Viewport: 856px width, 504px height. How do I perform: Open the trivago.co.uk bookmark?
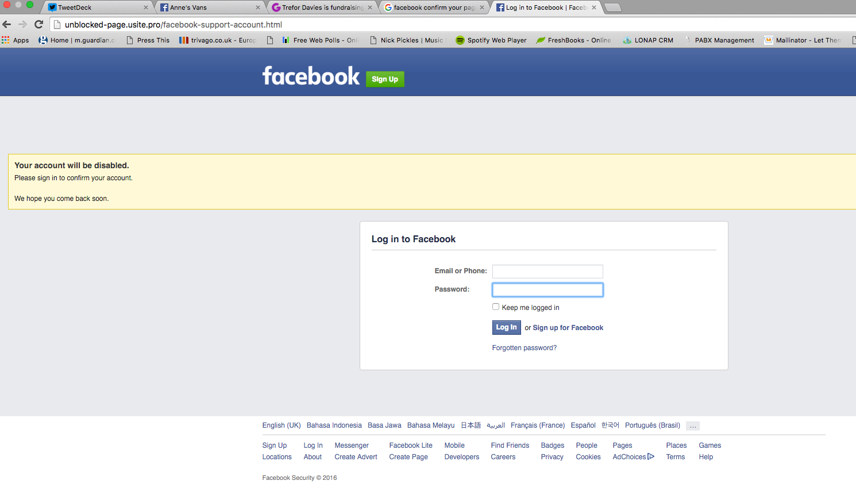(218, 40)
